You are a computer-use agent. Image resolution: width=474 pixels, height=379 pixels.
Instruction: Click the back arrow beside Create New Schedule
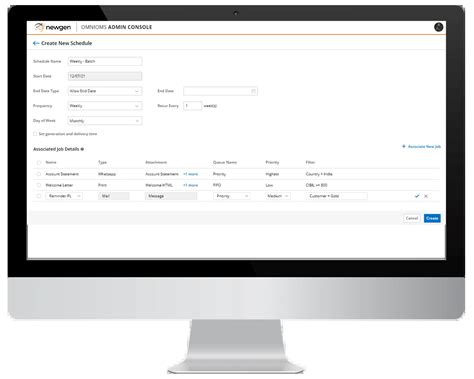pyautogui.click(x=36, y=43)
